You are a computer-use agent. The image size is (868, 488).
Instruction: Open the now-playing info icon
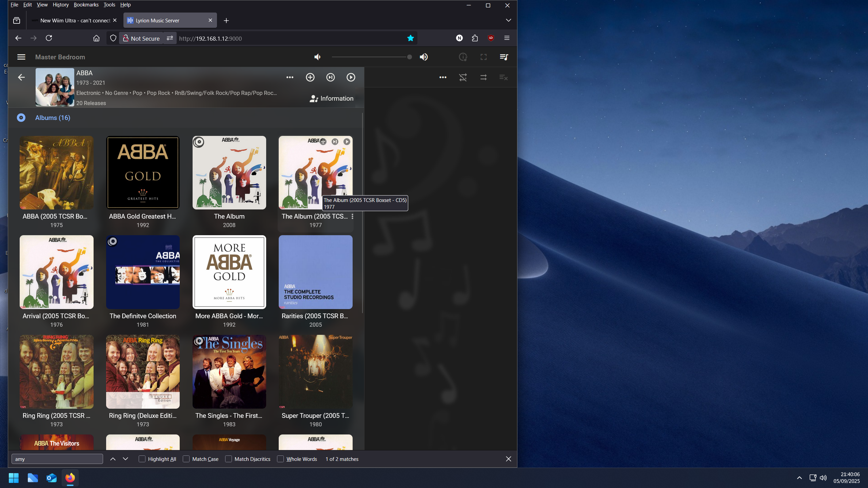tap(463, 57)
